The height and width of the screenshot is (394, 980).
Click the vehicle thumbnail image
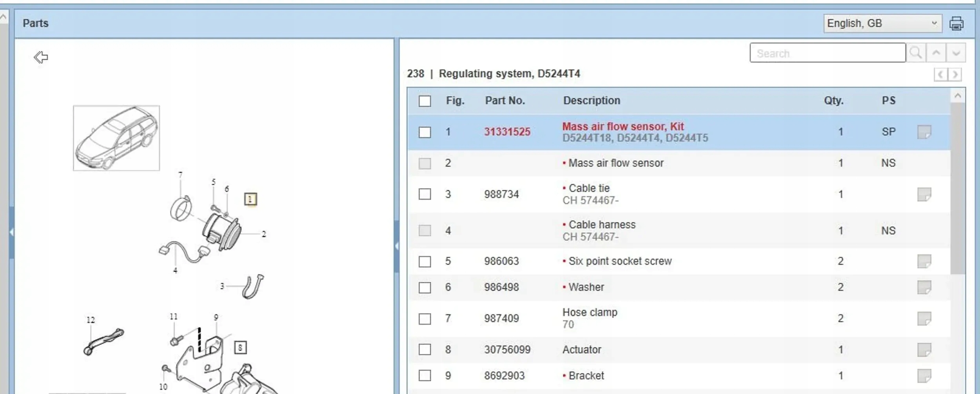tap(116, 138)
